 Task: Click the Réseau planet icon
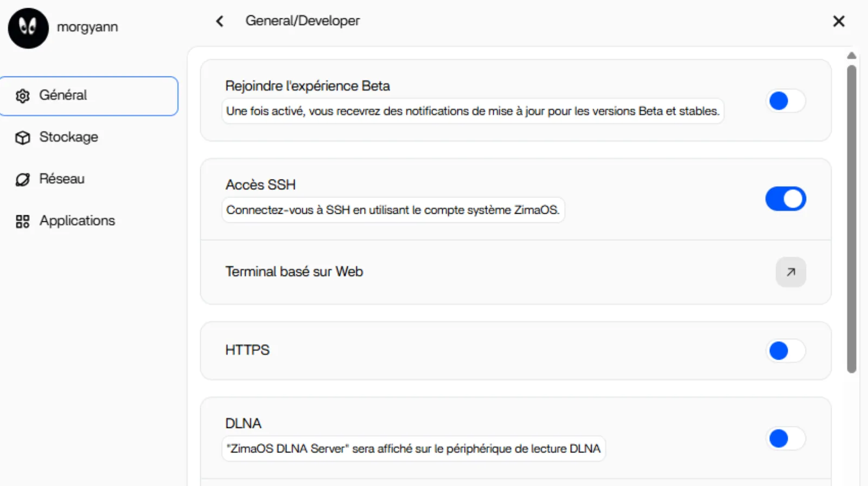[22, 180]
